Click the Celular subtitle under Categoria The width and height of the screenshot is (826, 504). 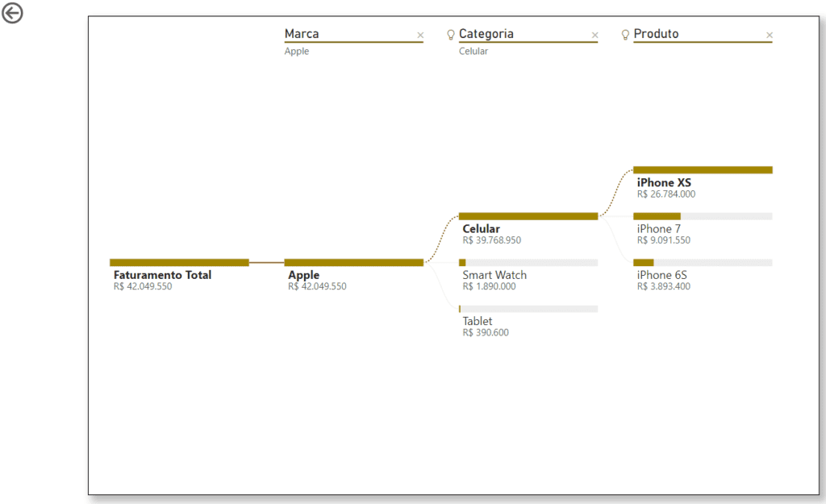(x=473, y=51)
